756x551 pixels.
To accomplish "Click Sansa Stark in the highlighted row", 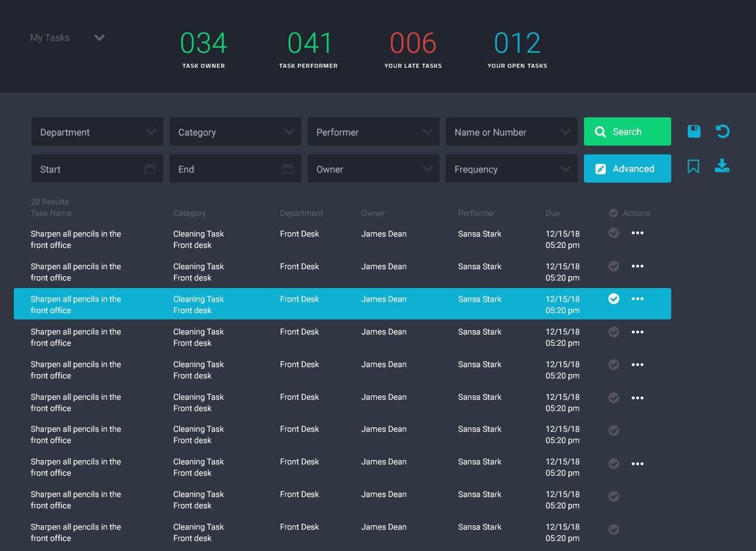I will [480, 299].
